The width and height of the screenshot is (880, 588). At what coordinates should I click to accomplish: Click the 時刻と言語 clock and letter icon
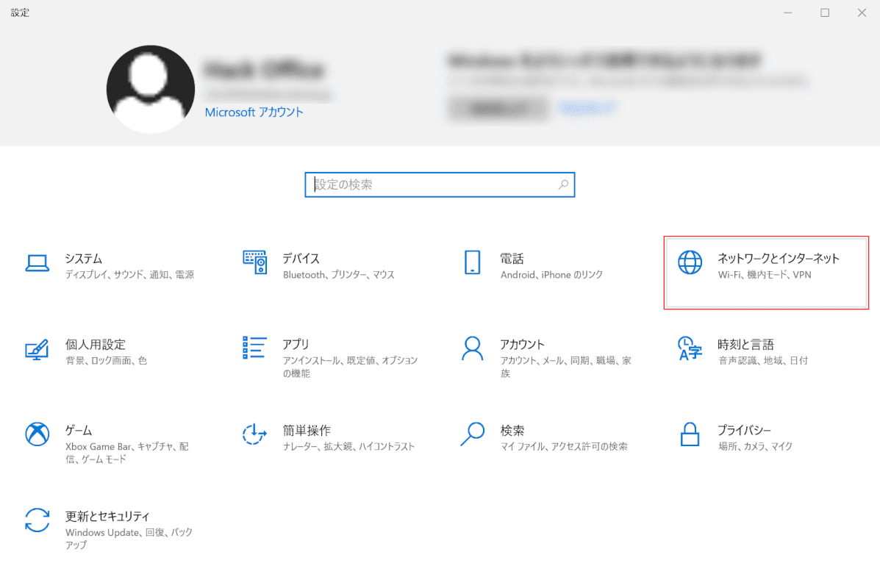pyautogui.click(x=690, y=348)
